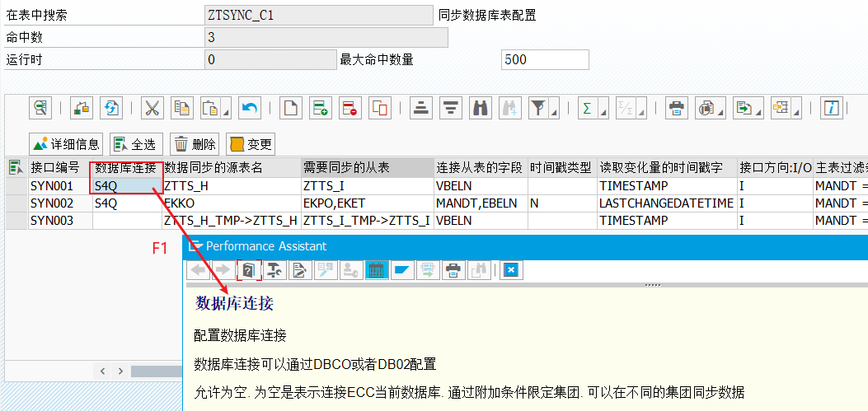Image resolution: width=868 pixels, height=411 pixels.
Task: Click the 全选 button
Action: point(136,144)
